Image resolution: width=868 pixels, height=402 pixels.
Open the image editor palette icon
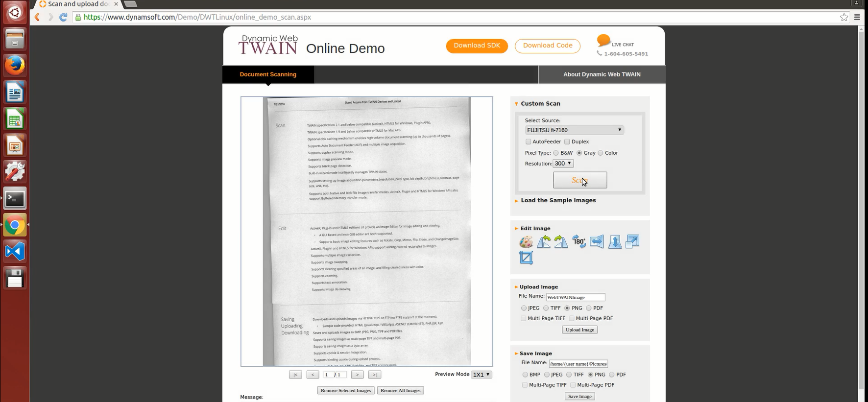pyautogui.click(x=526, y=242)
